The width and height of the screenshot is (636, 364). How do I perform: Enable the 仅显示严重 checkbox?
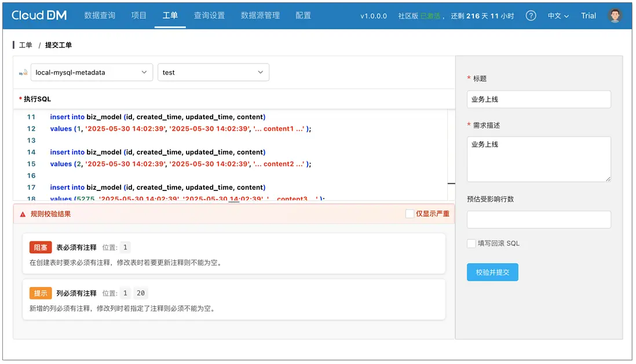click(x=410, y=214)
